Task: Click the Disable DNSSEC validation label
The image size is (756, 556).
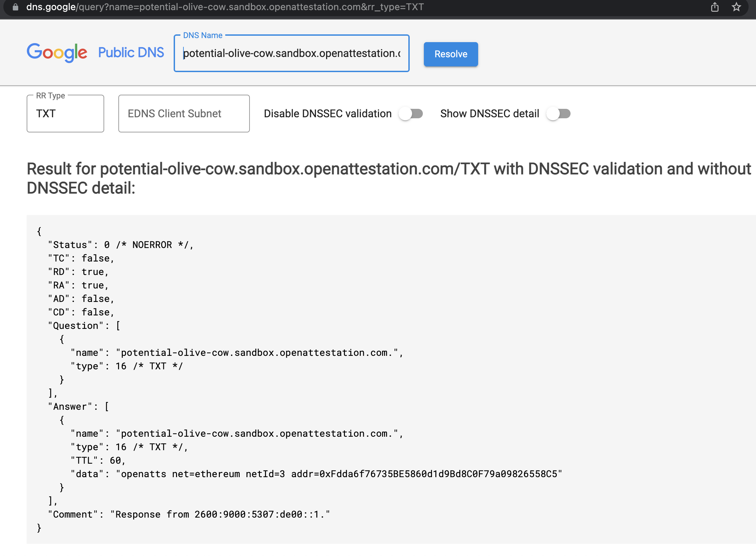Action: tap(327, 114)
